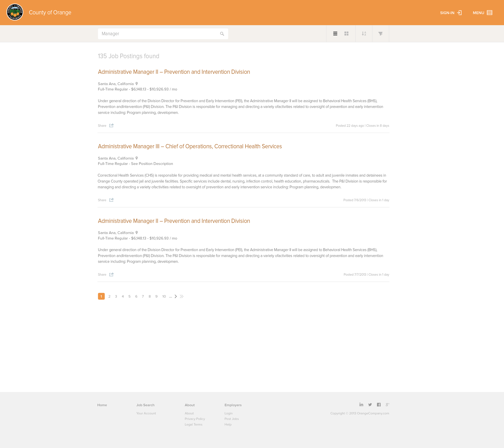This screenshot has width=504, height=448.
Task: Open LinkedIn footer icon
Action: (x=361, y=405)
